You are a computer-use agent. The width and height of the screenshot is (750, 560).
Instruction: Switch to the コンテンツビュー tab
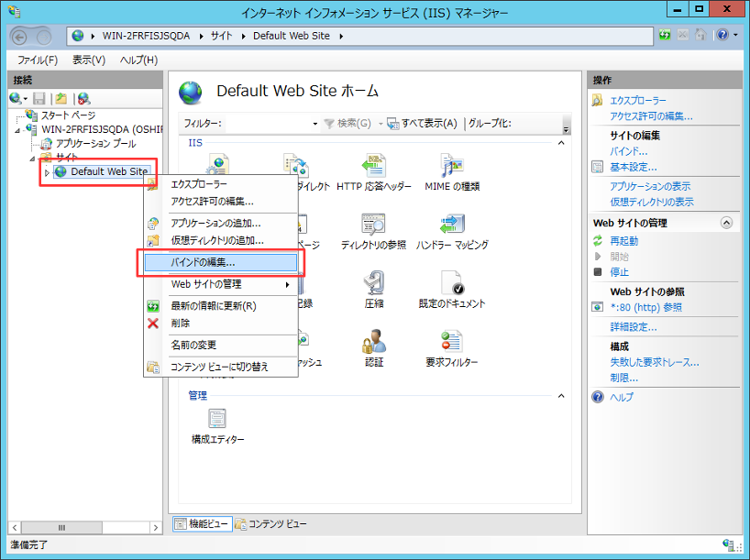tap(271, 523)
